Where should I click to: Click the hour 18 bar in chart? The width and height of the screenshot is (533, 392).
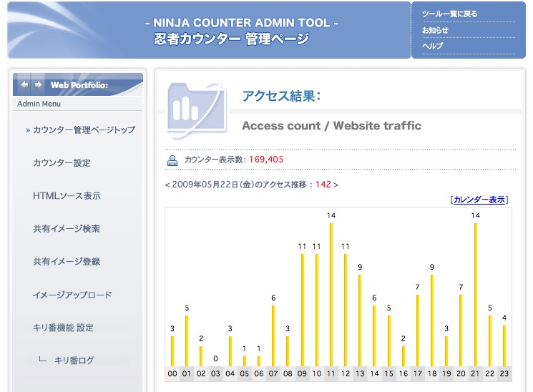432,320
